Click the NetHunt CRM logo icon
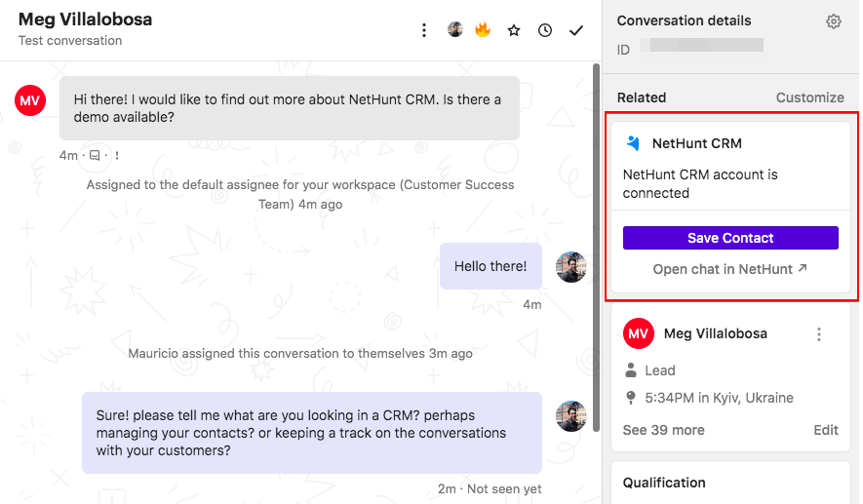The height and width of the screenshot is (504, 863). [634, 143]
